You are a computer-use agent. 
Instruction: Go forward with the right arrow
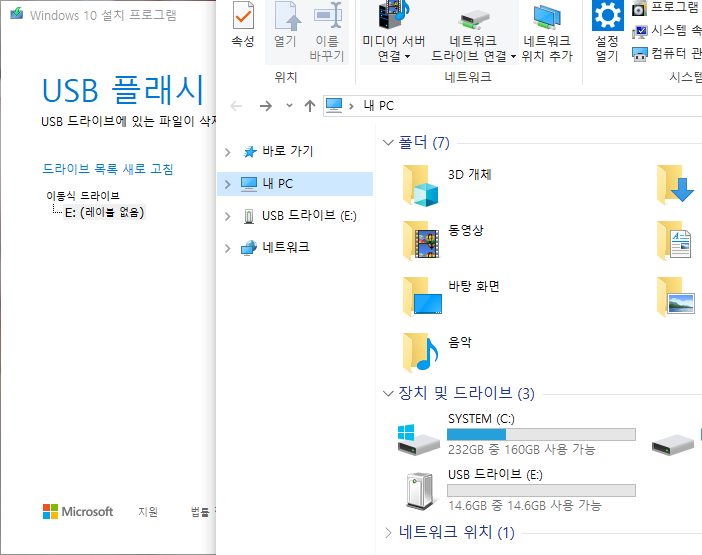[x=265, y=106]
